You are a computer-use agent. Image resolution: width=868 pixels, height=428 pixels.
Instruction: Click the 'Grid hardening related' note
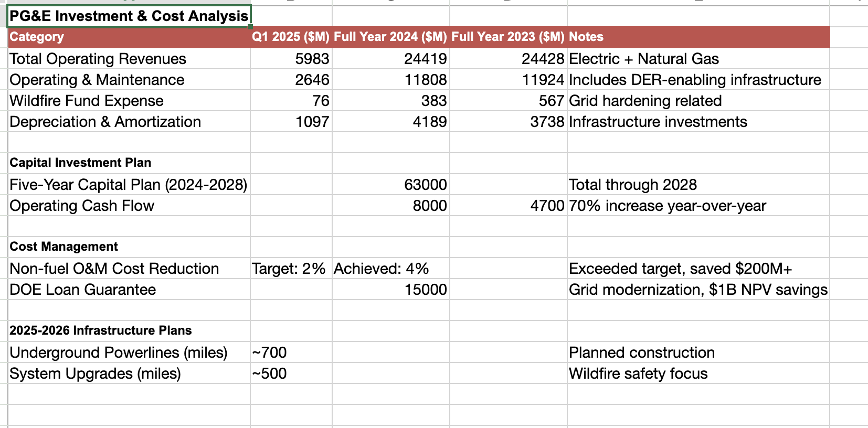pyautogui.click(x=645, y=101)
